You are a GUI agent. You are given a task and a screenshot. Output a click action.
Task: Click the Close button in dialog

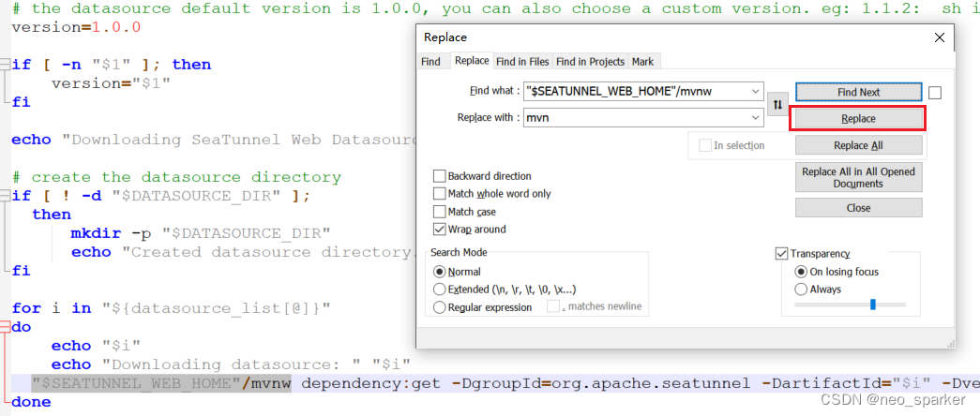coord(859,208)
